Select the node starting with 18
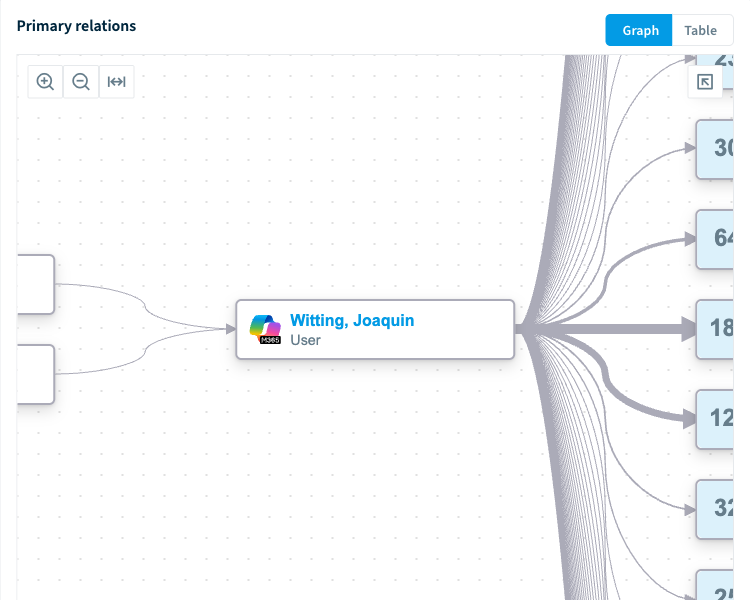 coord(715,329)
